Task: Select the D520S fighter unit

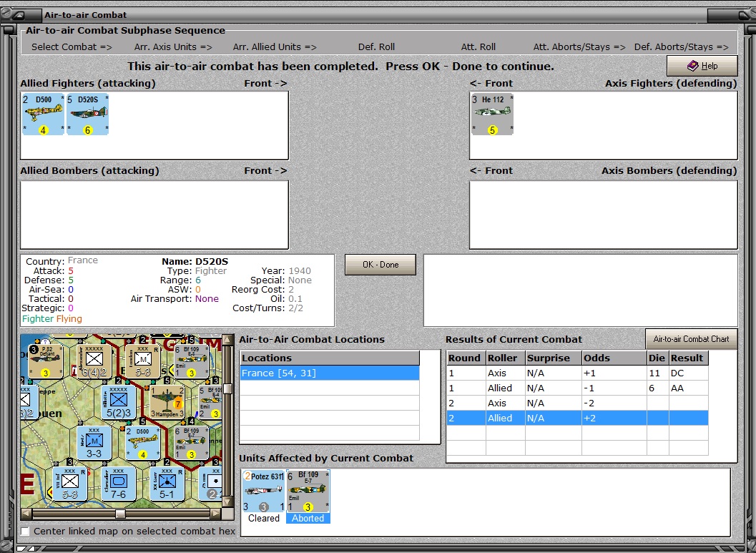Action: pos(88,114)
